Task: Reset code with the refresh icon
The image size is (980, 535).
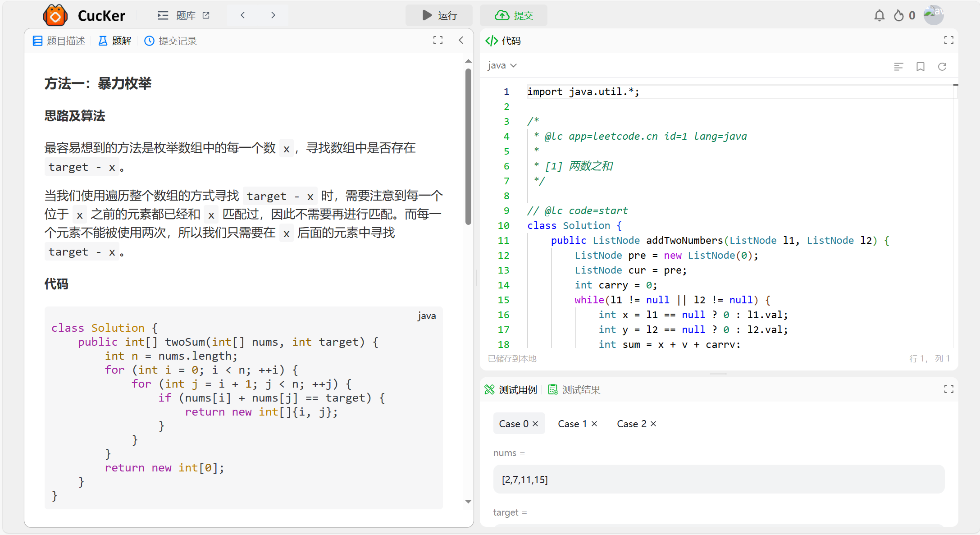Action: (x=942, y=67)
